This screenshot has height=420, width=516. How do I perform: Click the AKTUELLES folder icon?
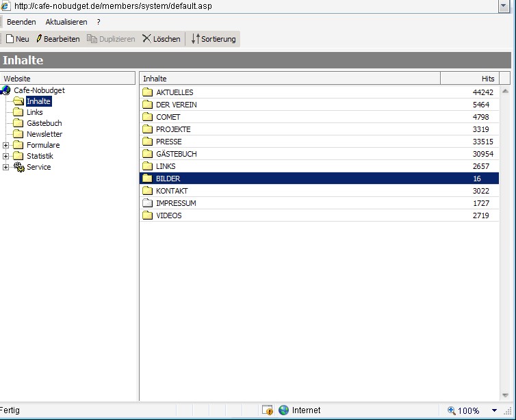147,92
